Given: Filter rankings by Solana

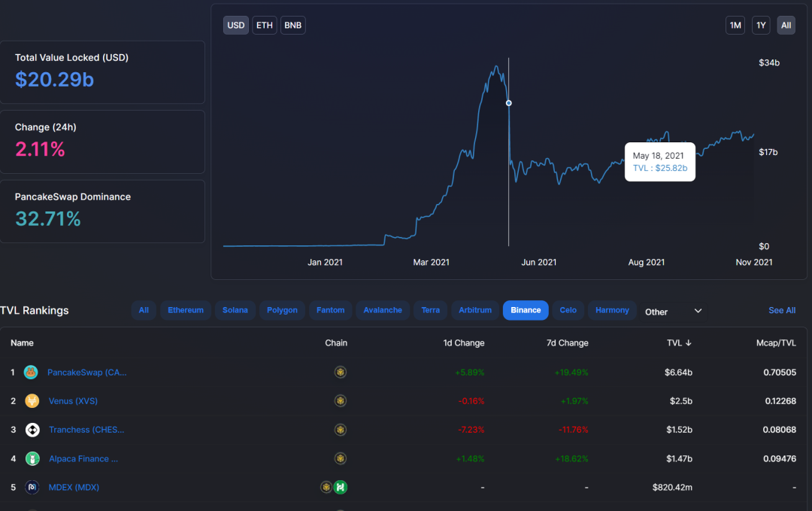Looking at the screenshot, I should coord(235,310).
